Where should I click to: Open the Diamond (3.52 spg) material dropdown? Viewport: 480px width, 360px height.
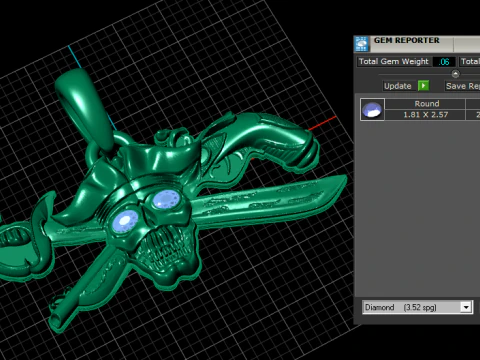tap(417, 307)
